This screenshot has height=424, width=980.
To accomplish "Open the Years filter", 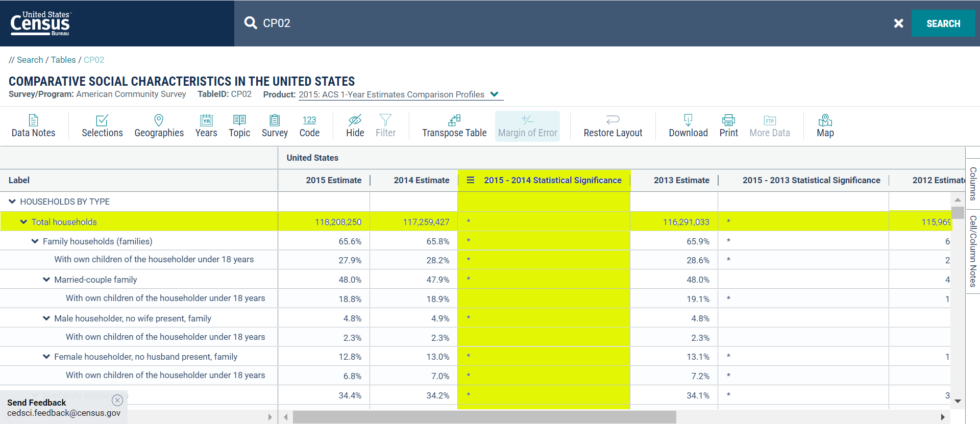I will pos(206,126).
